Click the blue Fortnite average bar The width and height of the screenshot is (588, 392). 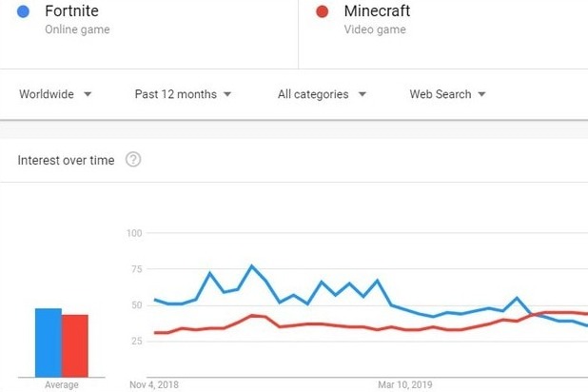(49, 343)
